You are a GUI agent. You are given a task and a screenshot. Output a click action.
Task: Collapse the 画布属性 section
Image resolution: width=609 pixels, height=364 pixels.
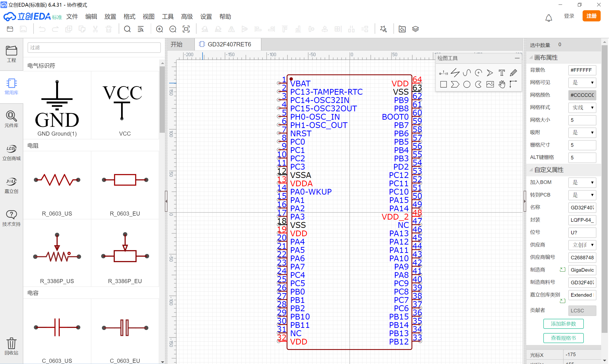point(531,57)
